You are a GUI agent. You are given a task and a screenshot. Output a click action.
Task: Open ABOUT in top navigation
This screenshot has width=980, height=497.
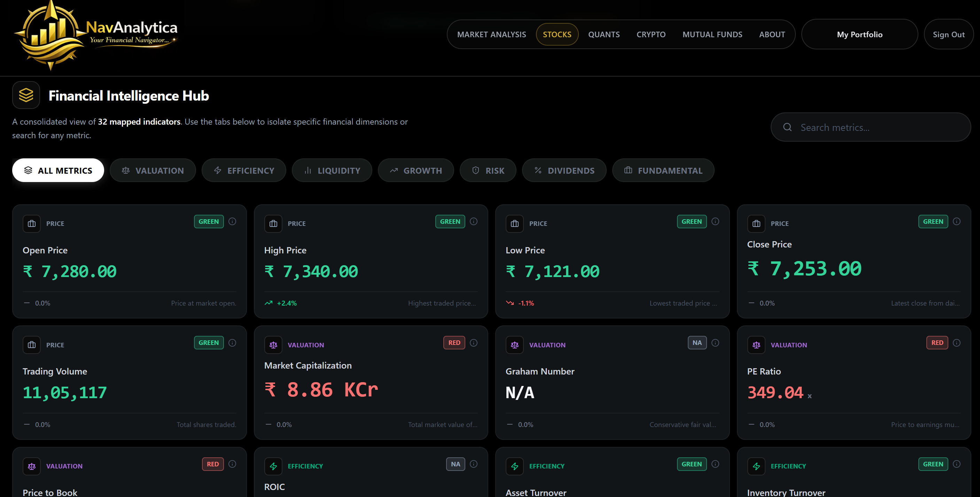pyautogui.click(x=772, y=34)
